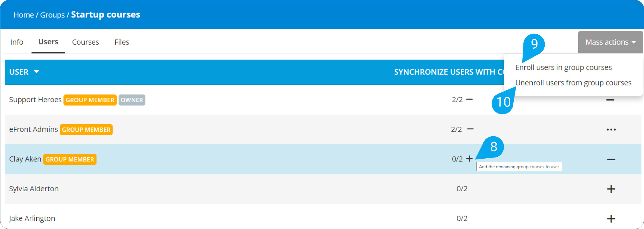Unsync courses for eFront Admins
The width and height of the screenshot is (644, 229).
pyautogui.click(x=470, y=129)
